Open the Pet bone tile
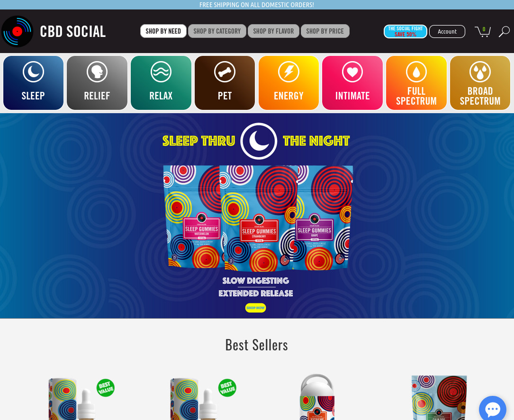514x420 pixels. (225, 83)
